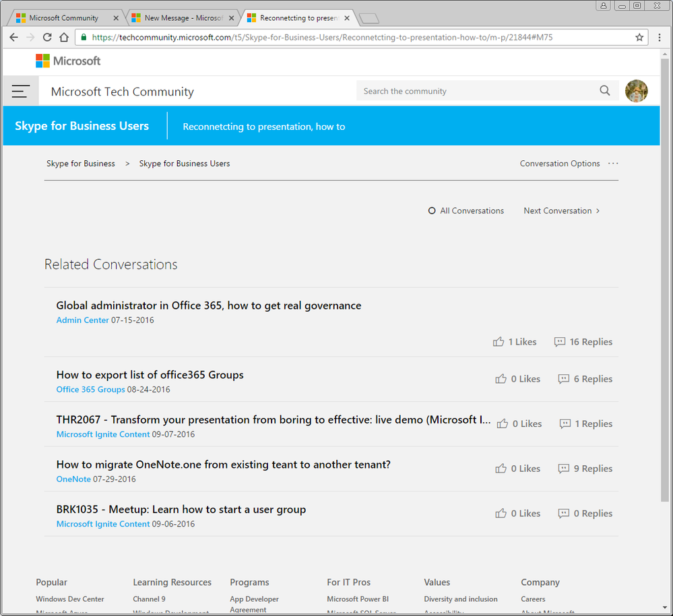
Task: Go to Skype for Business breadcrumb
Action: (81, 164)
